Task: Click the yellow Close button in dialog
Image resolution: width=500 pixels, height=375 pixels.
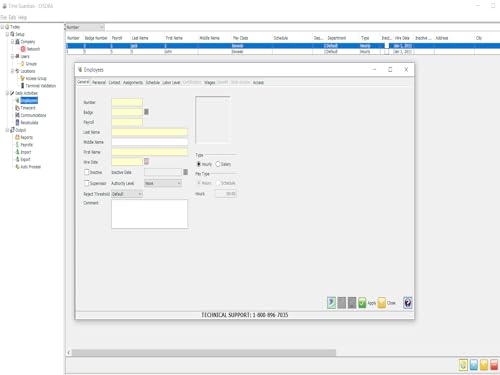Action: pos(387,303)
